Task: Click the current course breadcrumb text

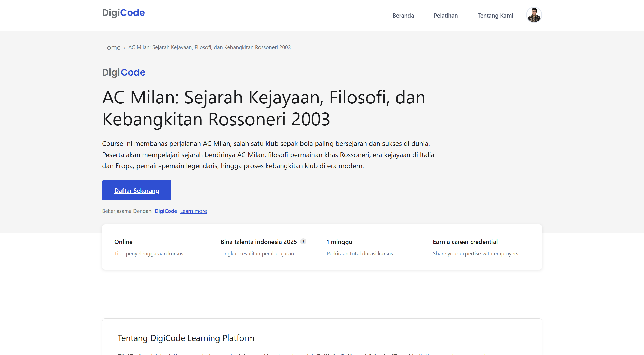Action: (x=209, y=47)
